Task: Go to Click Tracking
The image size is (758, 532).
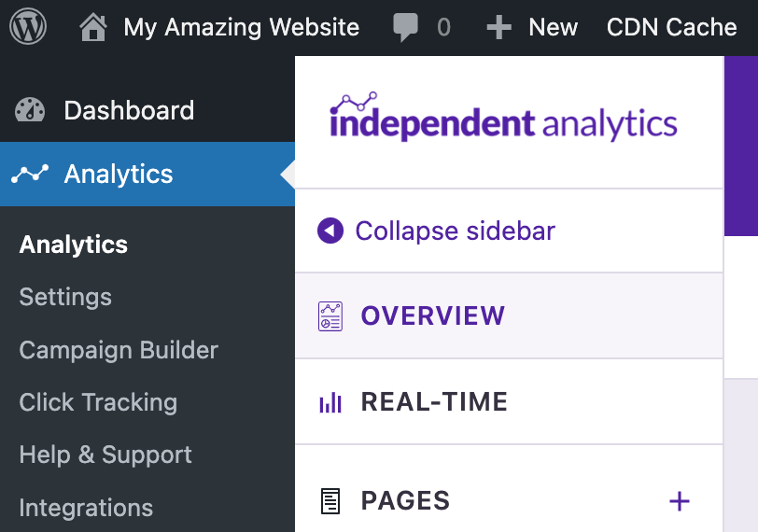Action: [x=98, y=402]
